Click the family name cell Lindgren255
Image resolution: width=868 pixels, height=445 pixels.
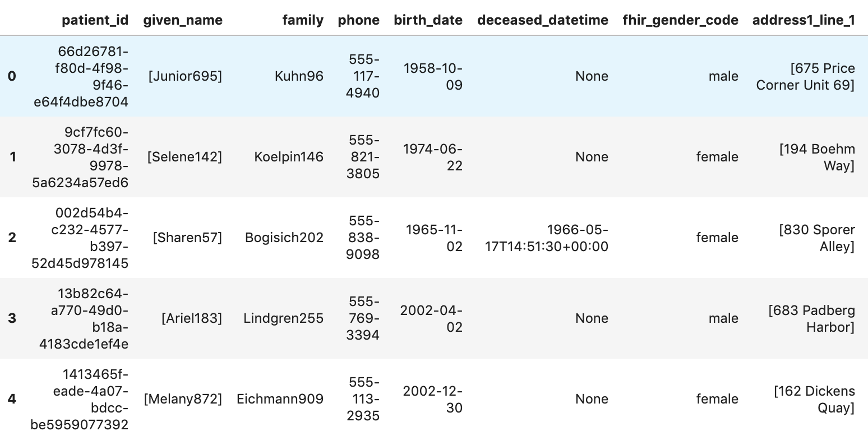pos(283,318)
